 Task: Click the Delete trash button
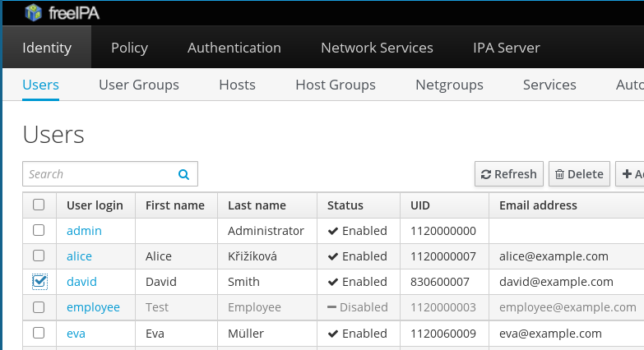[579, 174]
